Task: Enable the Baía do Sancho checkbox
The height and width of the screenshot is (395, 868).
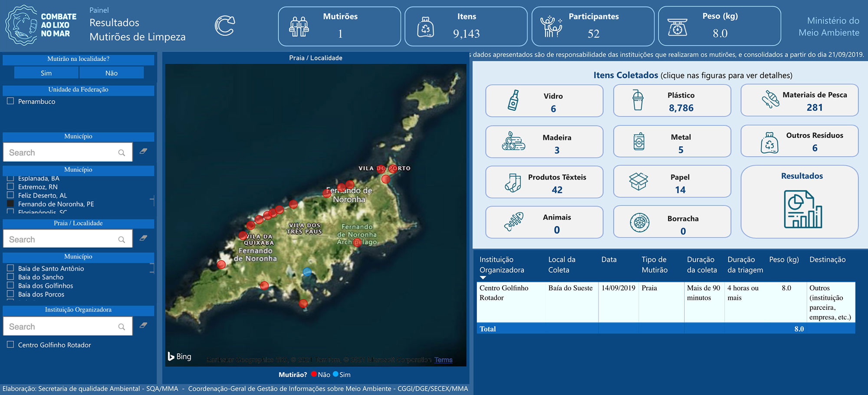Action: (x=10, y=277)
